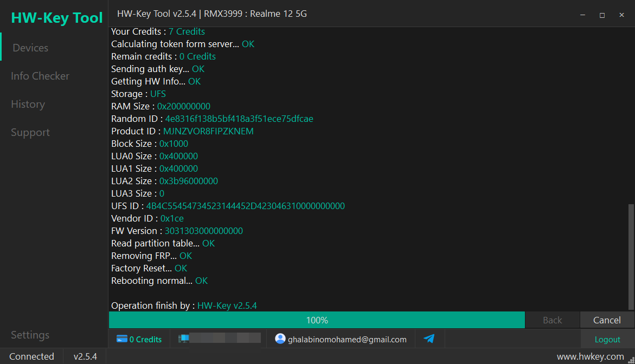Click the computer icon in bottom bar
This screenshot has width=635, height=364.
tap(184, 339)
